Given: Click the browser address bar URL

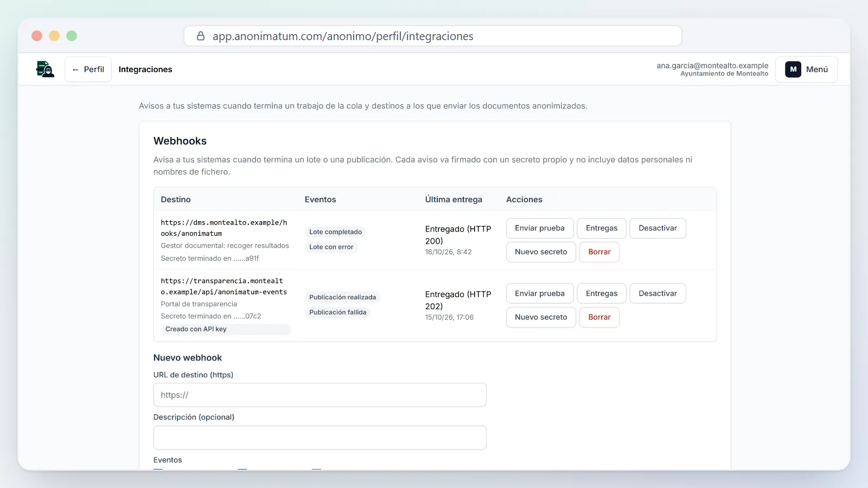Looking at the screenshot, I should tap(343, 36).
